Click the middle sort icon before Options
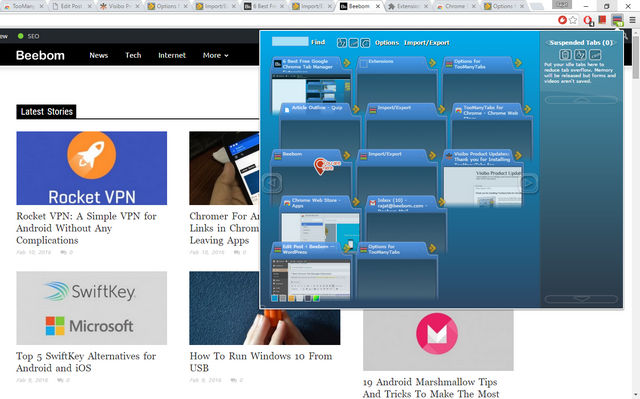Image resolution: width=640 pixels, height=399 pixels. pos(353,42)
